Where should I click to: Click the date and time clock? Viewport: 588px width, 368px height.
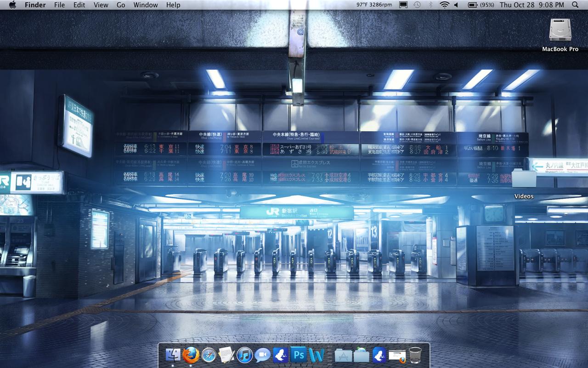[x=532, y=5]
